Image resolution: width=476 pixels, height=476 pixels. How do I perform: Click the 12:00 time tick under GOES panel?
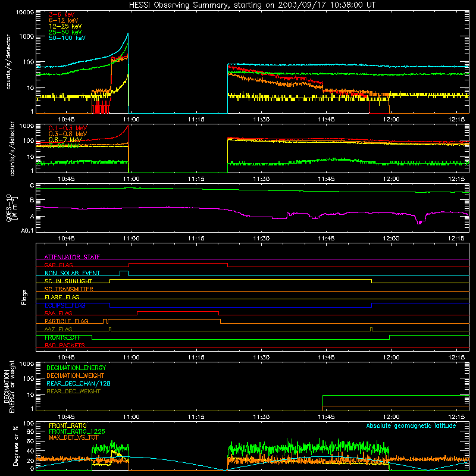pyautogui.click(x=391, y=239)
